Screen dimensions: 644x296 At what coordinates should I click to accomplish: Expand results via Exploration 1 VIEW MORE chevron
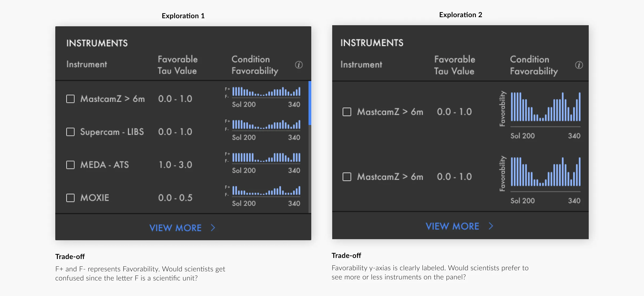(213, 227)
